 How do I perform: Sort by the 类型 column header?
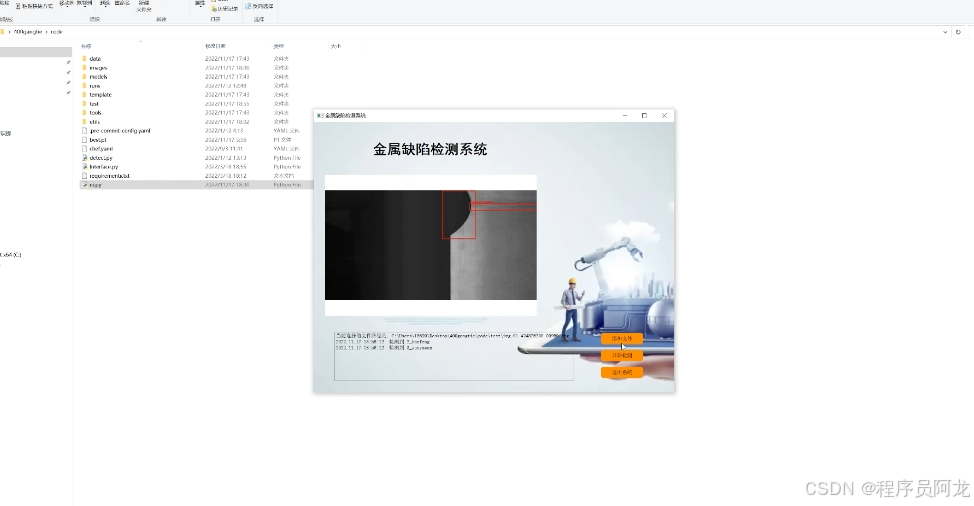pyautogui.click(x=279, y=46)
